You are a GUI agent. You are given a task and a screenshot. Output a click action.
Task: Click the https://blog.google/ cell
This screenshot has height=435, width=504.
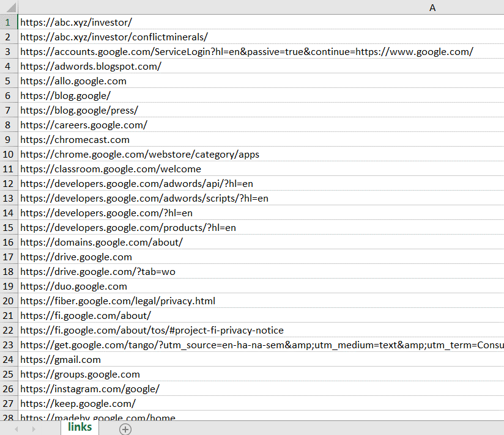pos(261,96)
